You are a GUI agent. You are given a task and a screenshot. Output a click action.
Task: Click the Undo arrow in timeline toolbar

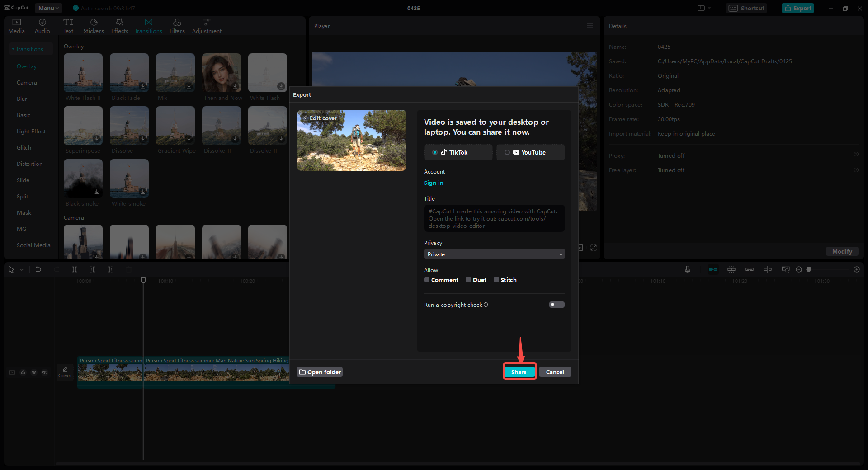(38, 269)
